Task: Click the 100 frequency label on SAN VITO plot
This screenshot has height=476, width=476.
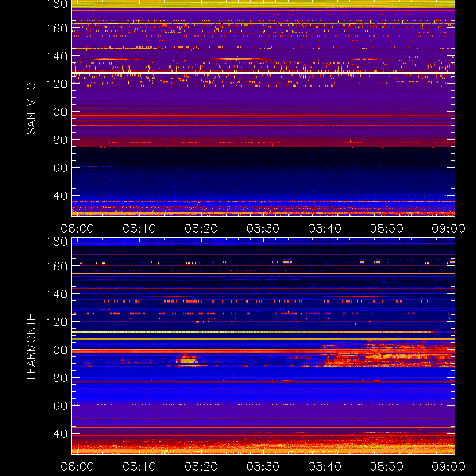Action: pyautogui.click(x=57, y=112)
